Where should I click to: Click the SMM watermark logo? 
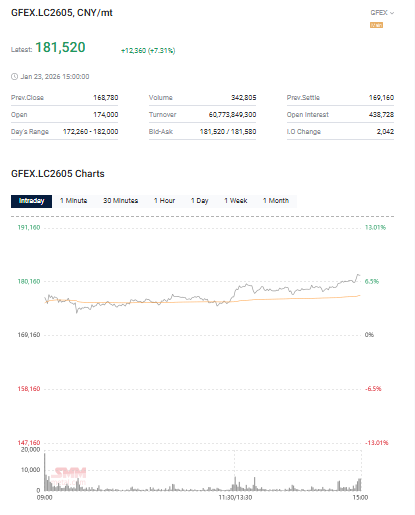69,476
